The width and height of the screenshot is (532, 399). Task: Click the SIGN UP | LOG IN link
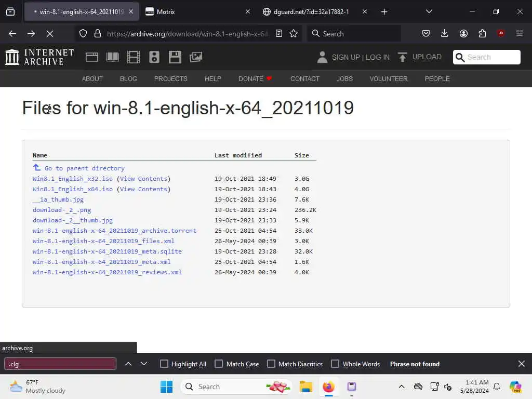(361, 57)
